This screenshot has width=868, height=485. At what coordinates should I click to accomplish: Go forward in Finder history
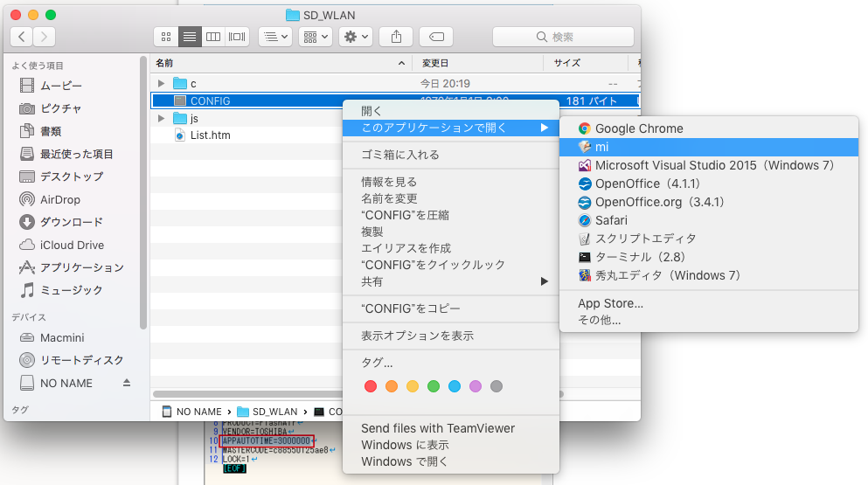tap(45, 37)
